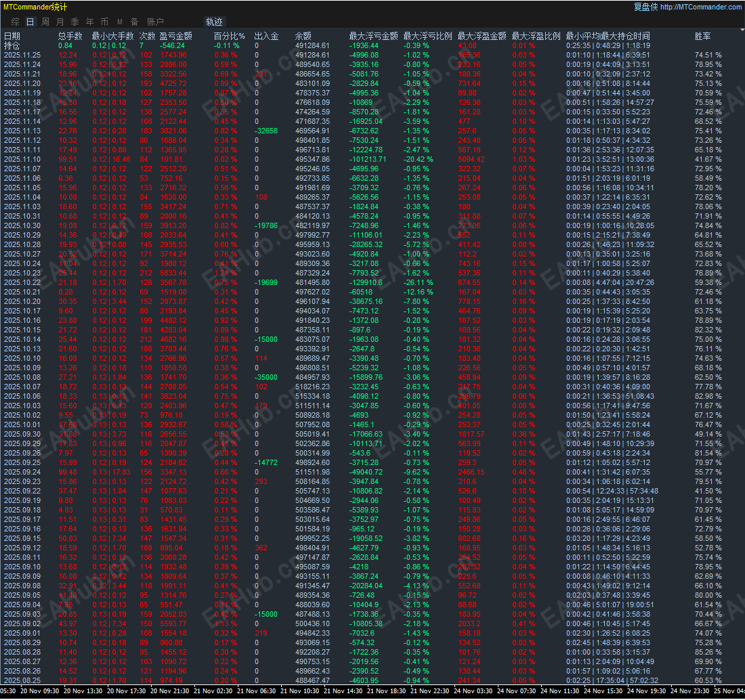Select the 2025.11.13 date row
Image resolution: width=745 pixels, height=700 pixels.
pyautogui.click(x=22, y=131)
